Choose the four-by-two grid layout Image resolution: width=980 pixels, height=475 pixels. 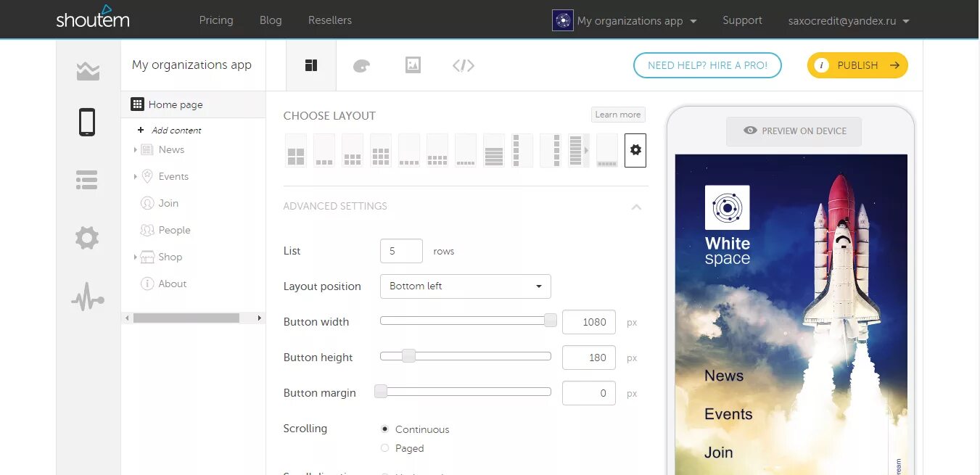coord(437,150)
